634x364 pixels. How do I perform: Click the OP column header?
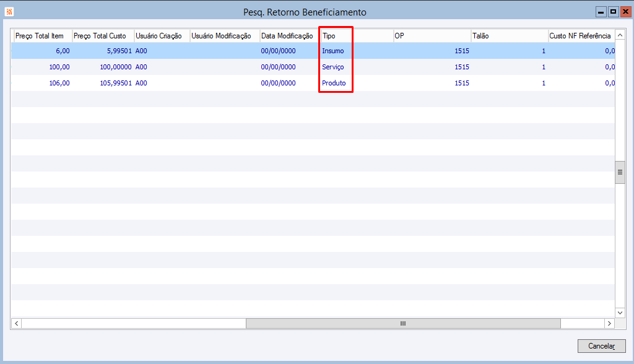(x=432, y=35)
